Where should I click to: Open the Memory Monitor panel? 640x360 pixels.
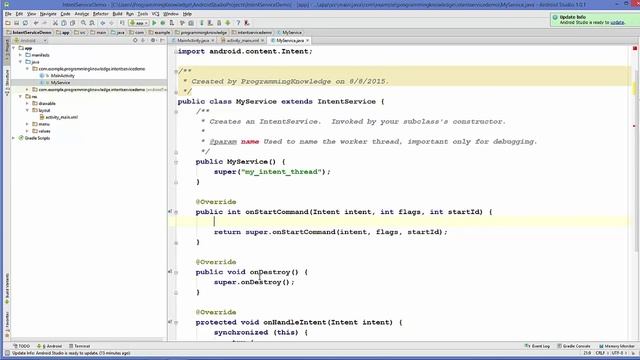click(617, 346)
